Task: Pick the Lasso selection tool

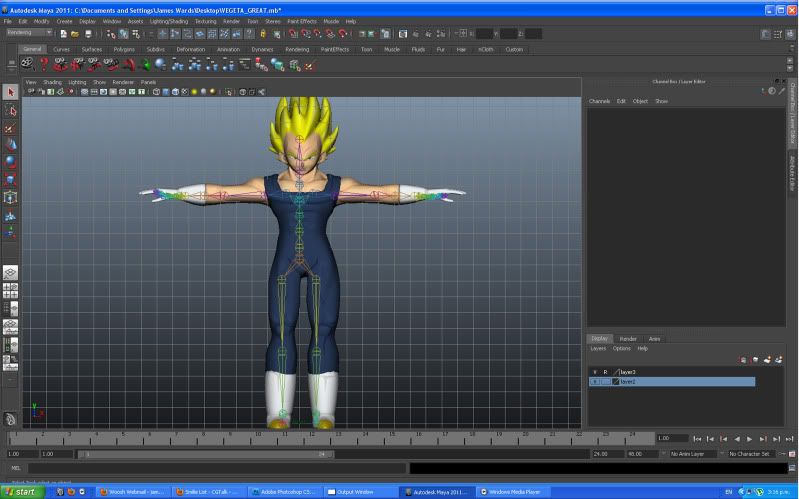Action: click(x=10, y=111)
